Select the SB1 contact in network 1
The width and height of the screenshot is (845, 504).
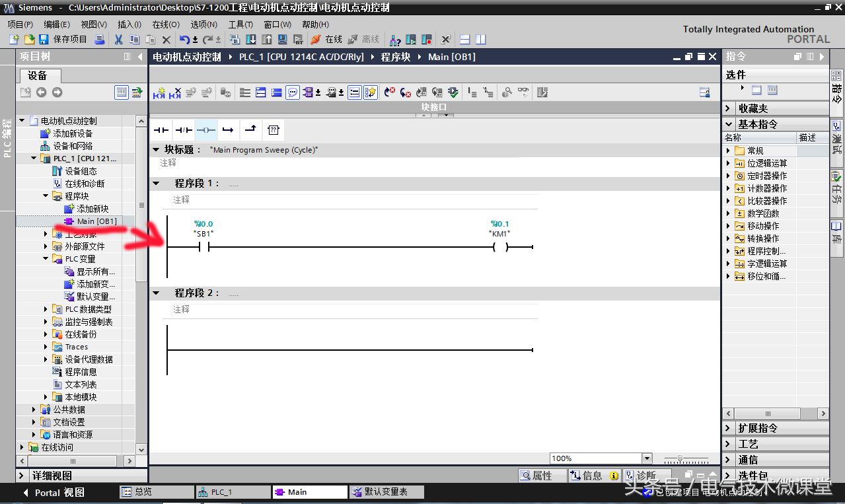[203, 247]
